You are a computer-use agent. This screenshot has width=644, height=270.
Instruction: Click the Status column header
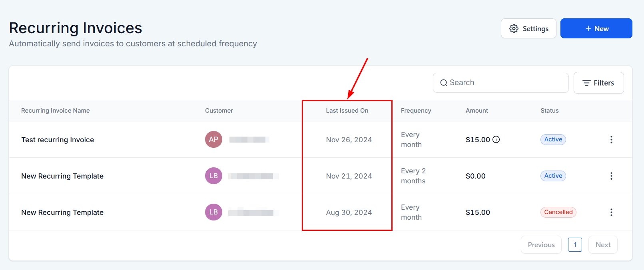tap(549, 111)
